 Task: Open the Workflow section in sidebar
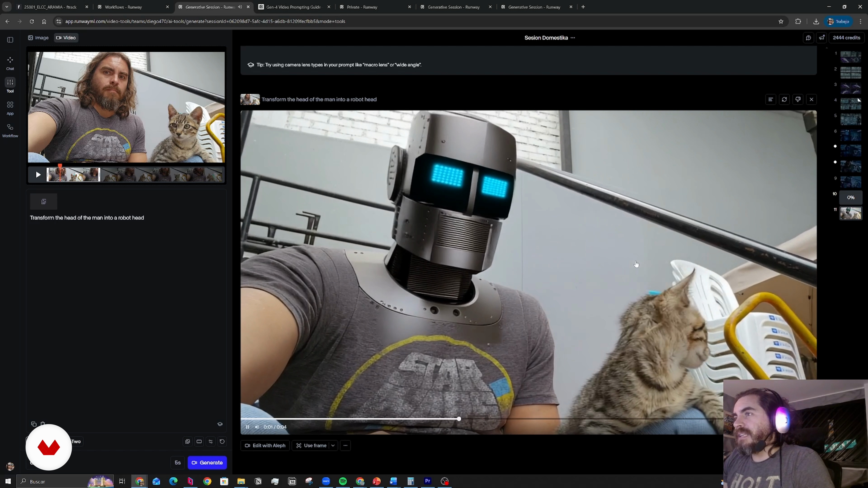(x=10, y=130)
